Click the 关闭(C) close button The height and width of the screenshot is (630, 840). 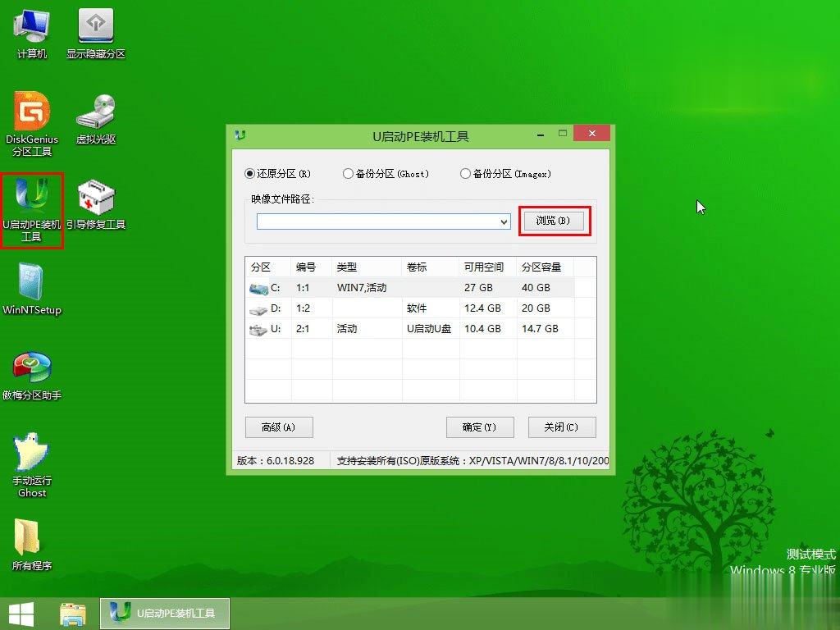561,427
